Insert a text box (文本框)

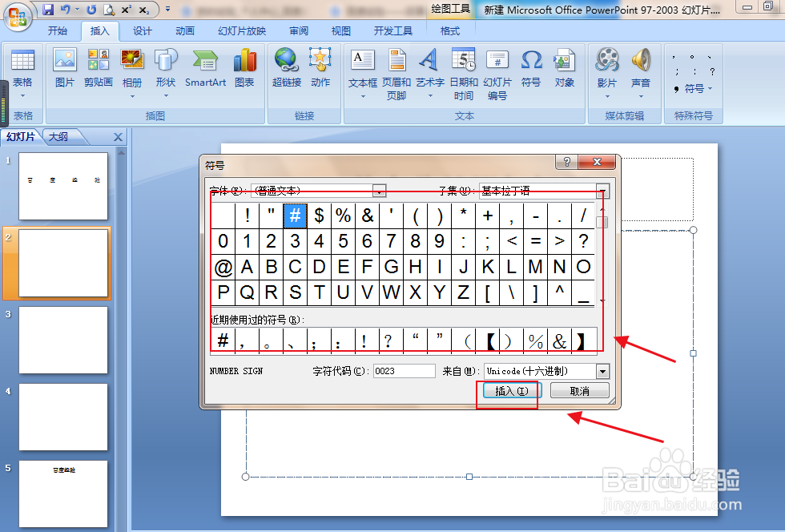(362, 73)
